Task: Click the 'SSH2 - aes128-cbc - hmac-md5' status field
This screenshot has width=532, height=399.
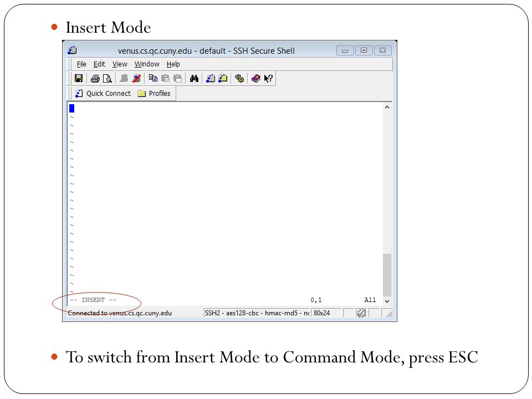Action: click(x=257, y=313)
